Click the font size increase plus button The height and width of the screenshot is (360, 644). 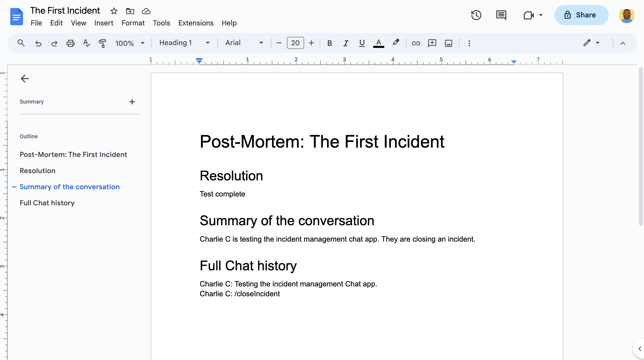click(311, 43)
